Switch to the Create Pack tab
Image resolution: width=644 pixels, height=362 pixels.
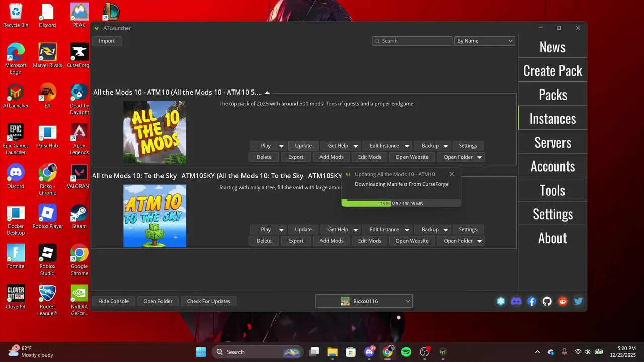coord(552,71)
